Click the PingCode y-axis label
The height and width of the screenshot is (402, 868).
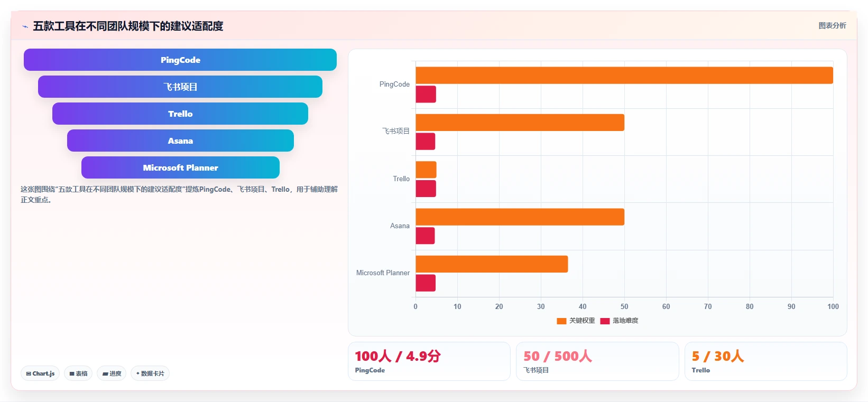coord(394,84)
